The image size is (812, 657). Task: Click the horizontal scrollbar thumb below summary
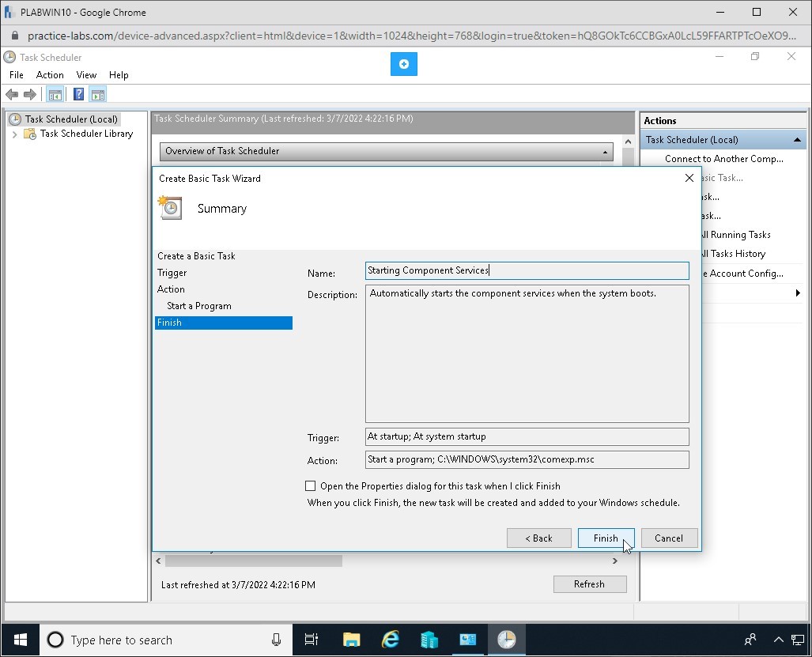pyautogui.click(x=253, y=561)
